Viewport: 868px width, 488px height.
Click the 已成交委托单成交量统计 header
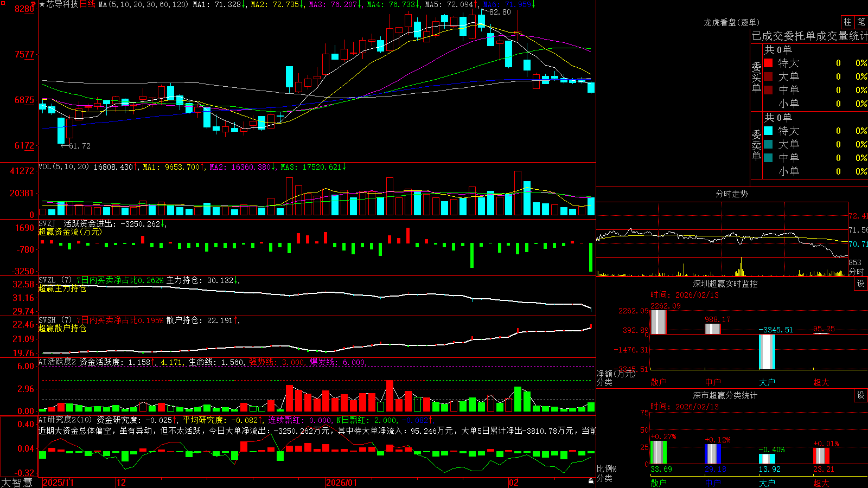click(809, 36)
